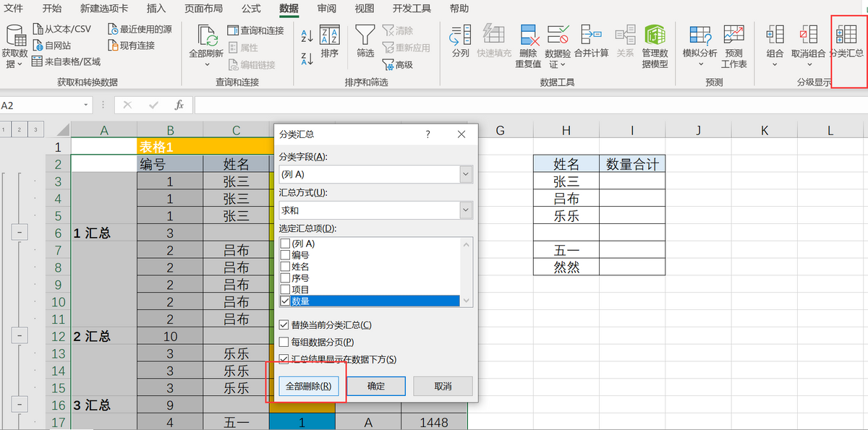Click the 全部删除 button
This screenshot has width=868, height=430.
pos(309,386)
